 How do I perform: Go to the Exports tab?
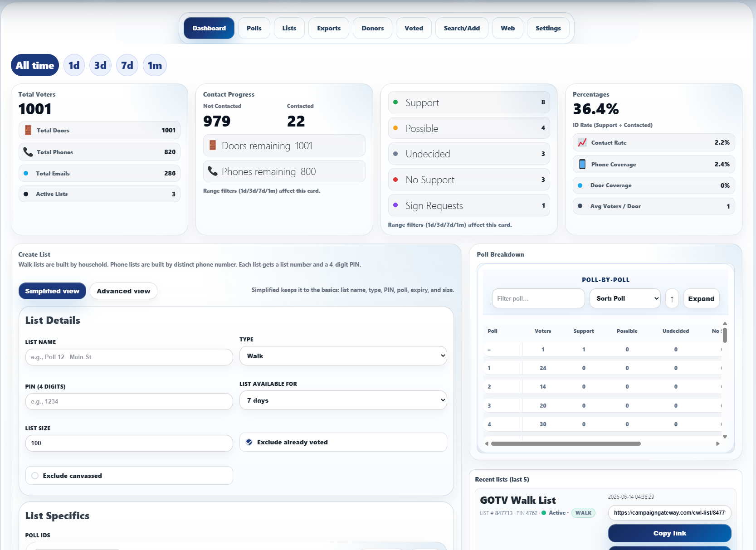(329, 28)
